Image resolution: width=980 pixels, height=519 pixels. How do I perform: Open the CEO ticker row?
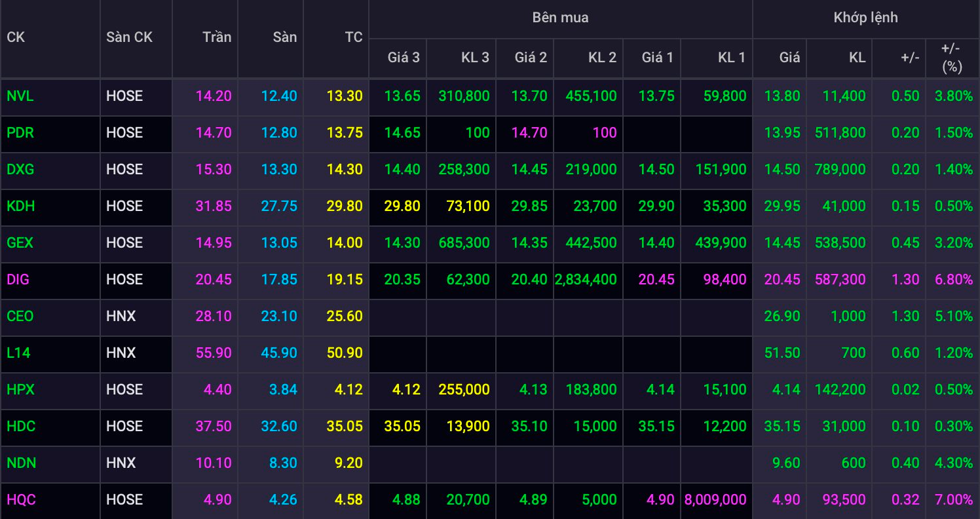[20, 317]
